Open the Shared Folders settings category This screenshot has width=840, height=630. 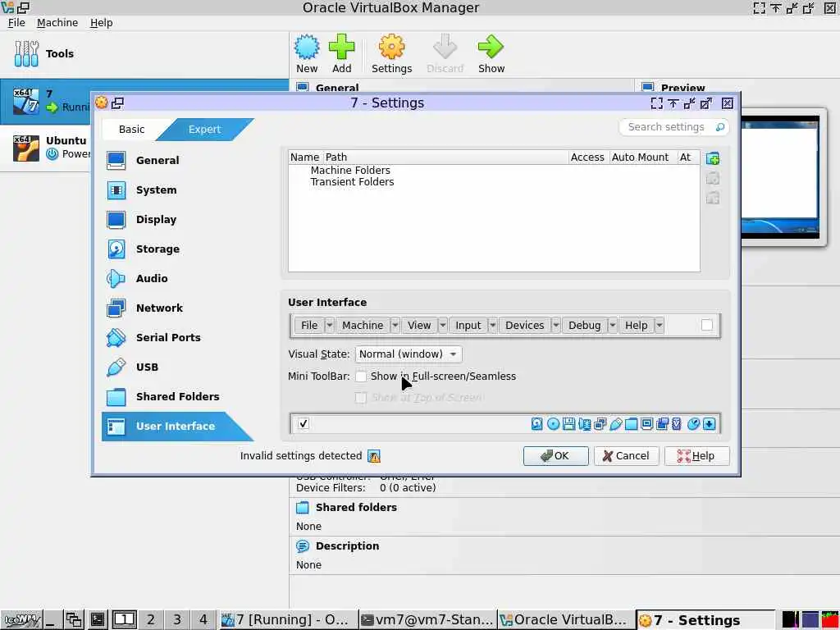click(x=177, y=396)
